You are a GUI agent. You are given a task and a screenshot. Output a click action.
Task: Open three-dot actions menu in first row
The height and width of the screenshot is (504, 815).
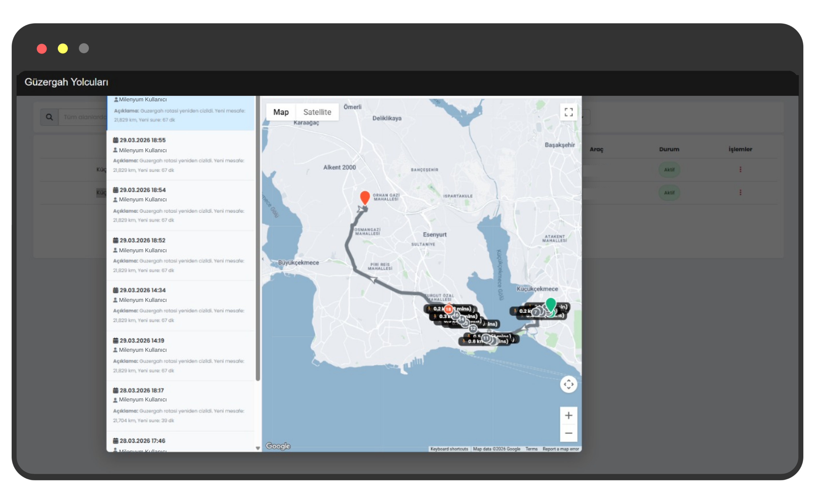click(740, 170)
